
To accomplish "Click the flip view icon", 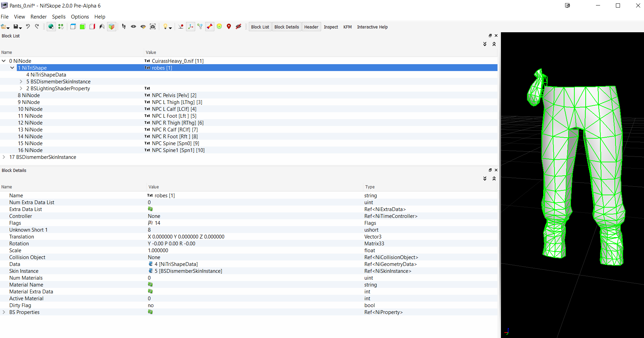I will tap(102, 27).
